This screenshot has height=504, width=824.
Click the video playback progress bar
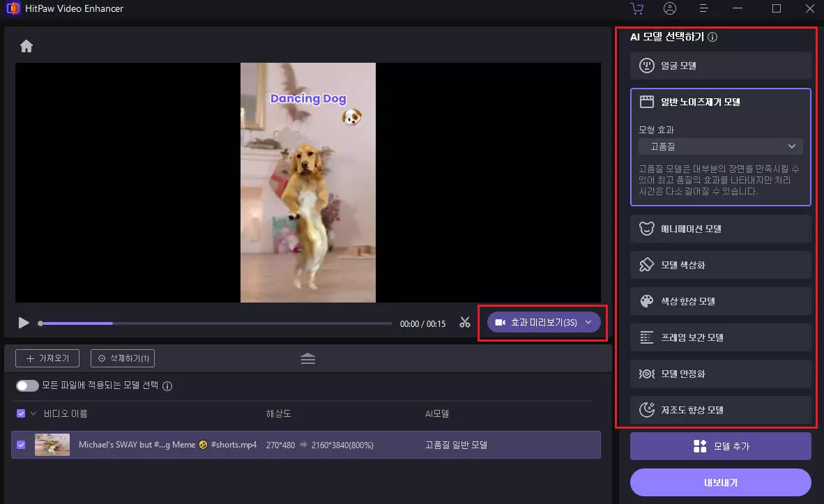point(216,323)
